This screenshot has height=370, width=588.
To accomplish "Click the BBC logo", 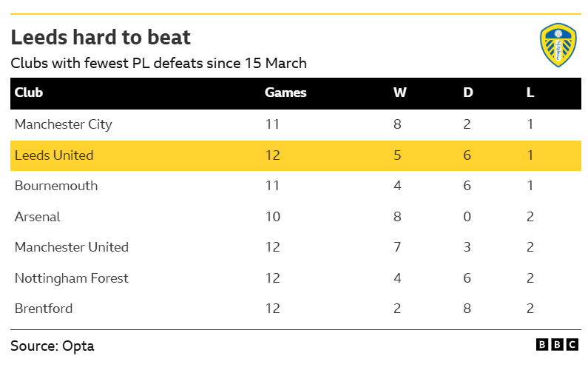I will (557, 345).
